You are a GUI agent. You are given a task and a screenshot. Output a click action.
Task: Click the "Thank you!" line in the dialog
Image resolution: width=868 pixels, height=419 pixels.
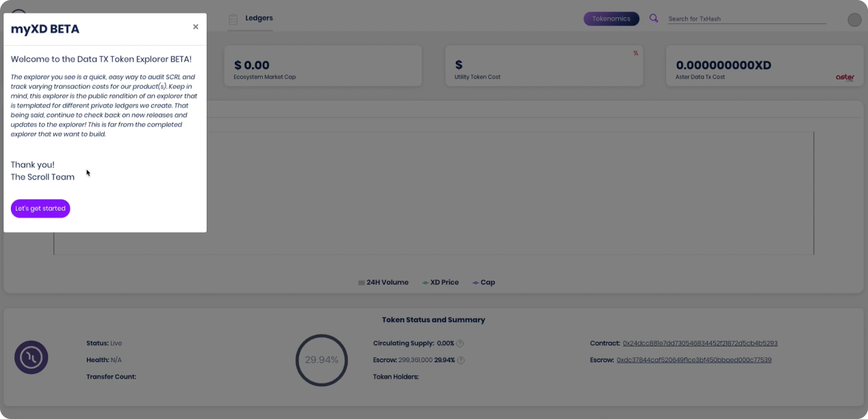click(x=33, y=165)
